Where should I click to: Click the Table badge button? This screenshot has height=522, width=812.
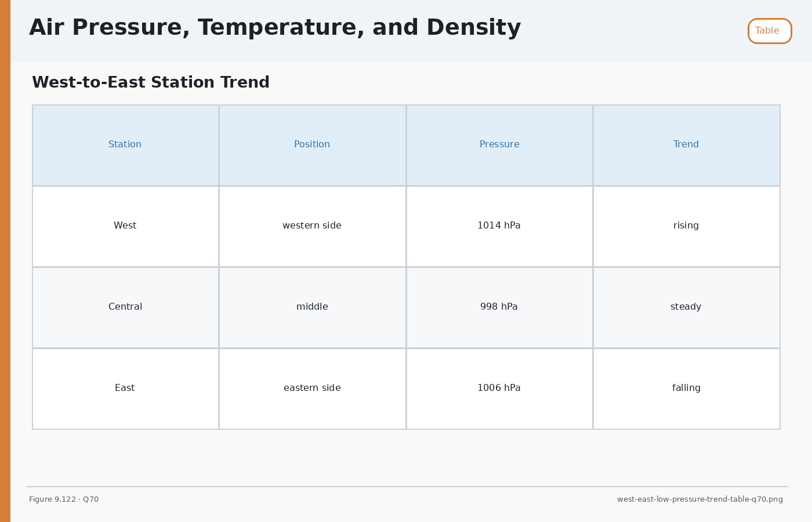[x=770, y=31]
